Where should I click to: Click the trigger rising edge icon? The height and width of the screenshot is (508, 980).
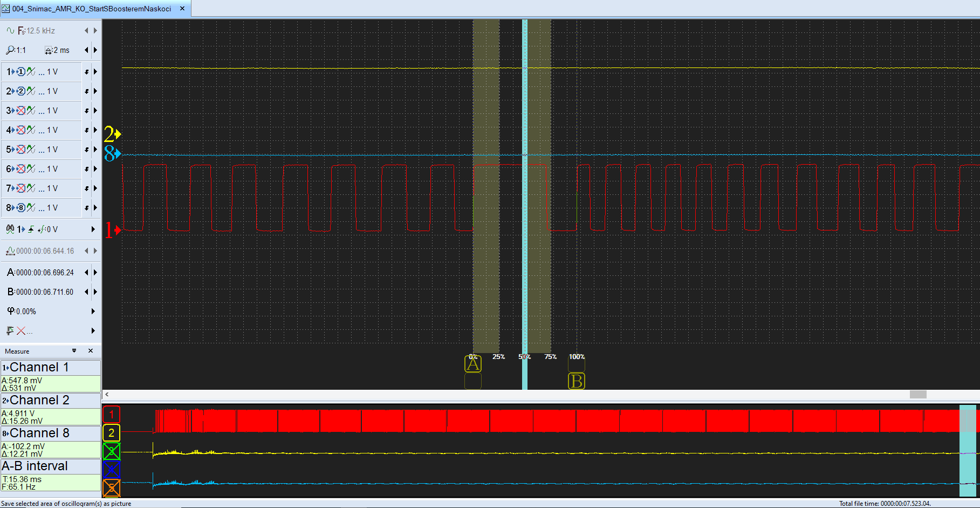point(31,229)
